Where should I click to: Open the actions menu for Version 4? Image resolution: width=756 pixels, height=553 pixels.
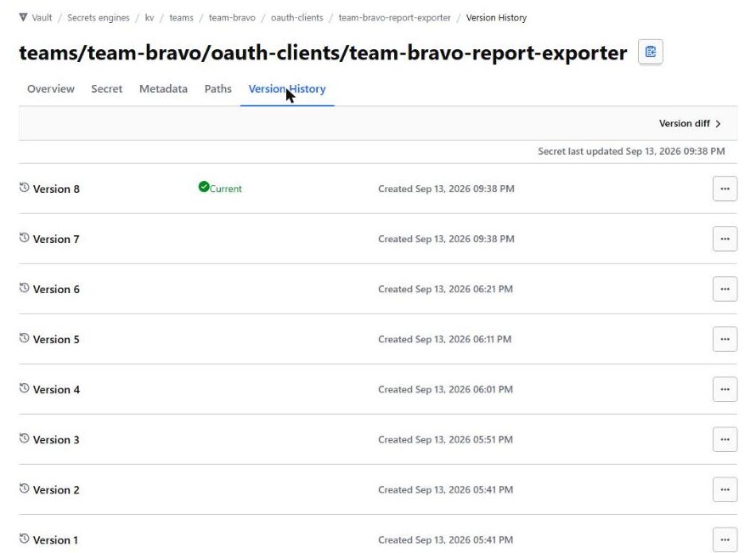tap(725, 389)
